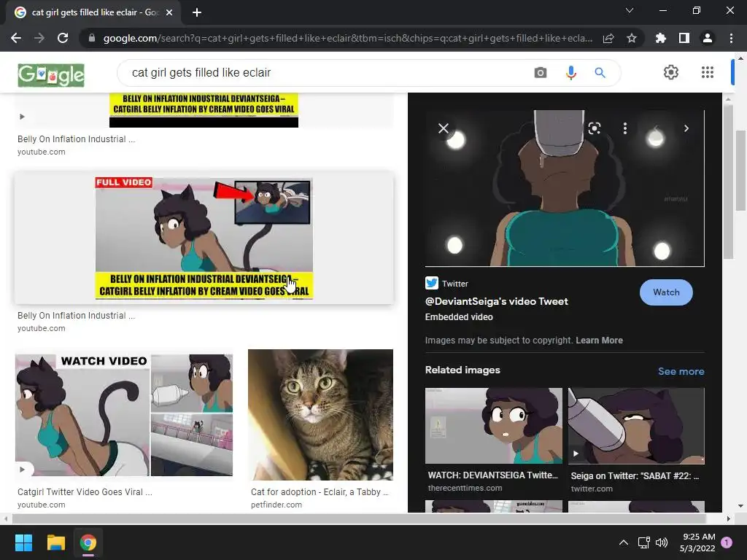Open File Explorer from taskbar
747x560 pixels.
click(55, 542)
